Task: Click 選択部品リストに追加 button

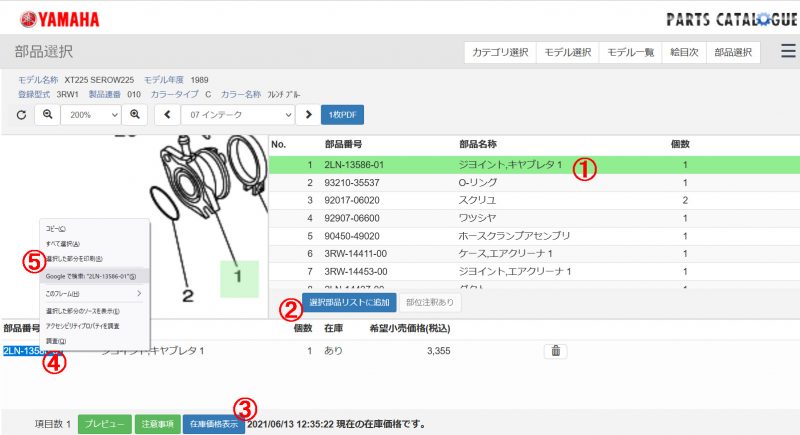Action: coord(349,302)
